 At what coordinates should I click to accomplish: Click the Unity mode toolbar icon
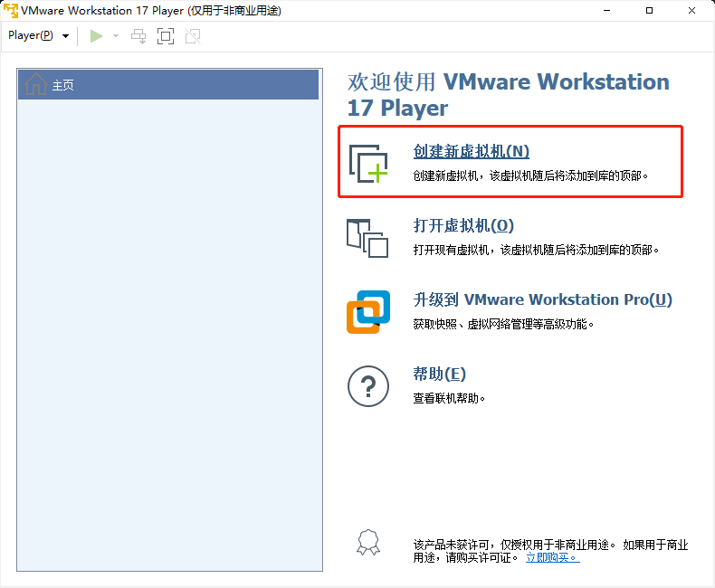193,36
